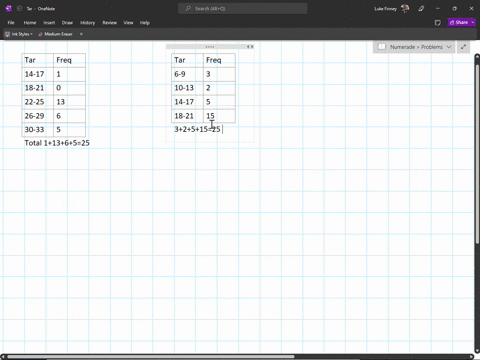480x360 pixels.
Task: Open the Feed sticky notes icon
Action: (438, 23)
